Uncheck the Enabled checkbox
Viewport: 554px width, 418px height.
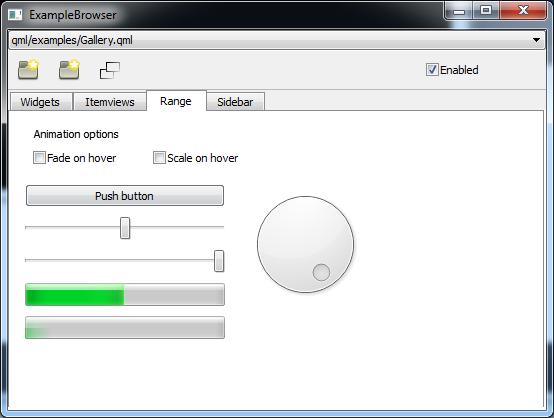click(x=432, y=70)
